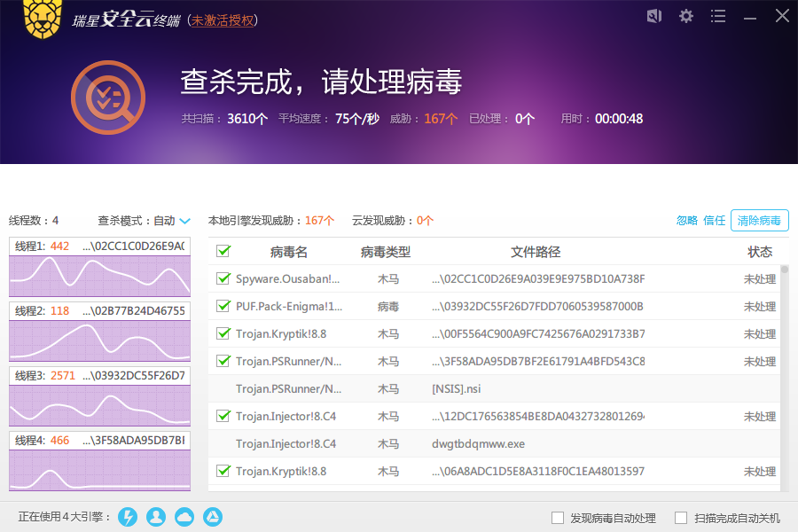Click the 线程2 activity graph

coord(99,340)
